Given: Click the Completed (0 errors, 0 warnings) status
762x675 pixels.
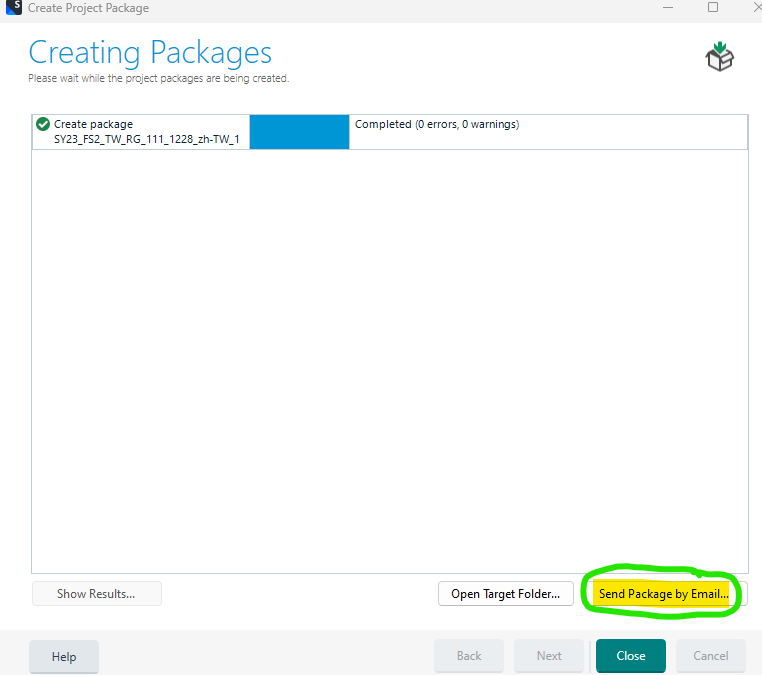Looking at the screenshot, I should click(437, 124).
